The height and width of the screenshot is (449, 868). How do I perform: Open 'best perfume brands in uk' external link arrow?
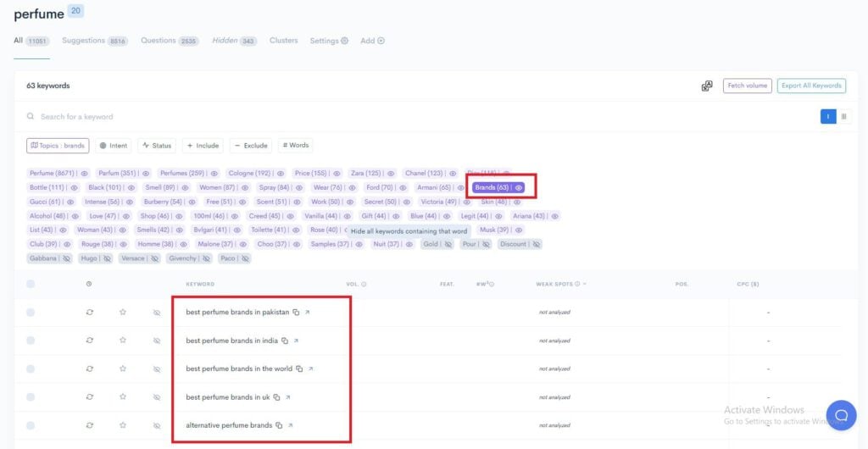point(288,397)
